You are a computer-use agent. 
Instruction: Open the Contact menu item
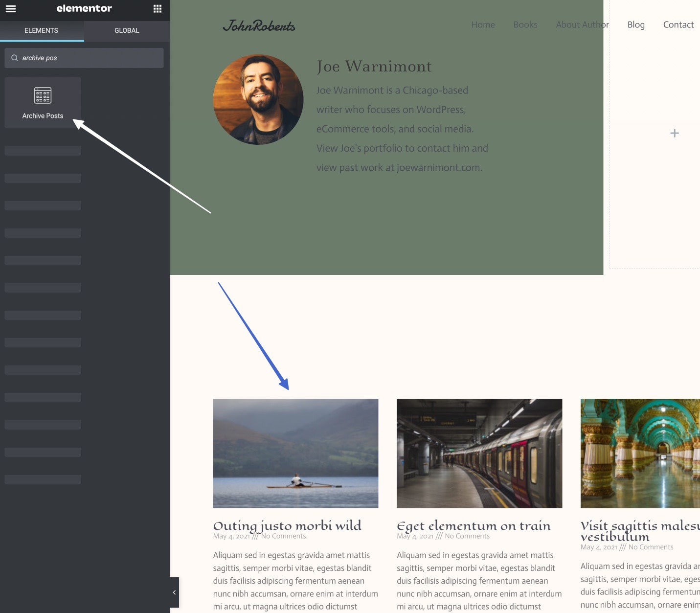678,24
